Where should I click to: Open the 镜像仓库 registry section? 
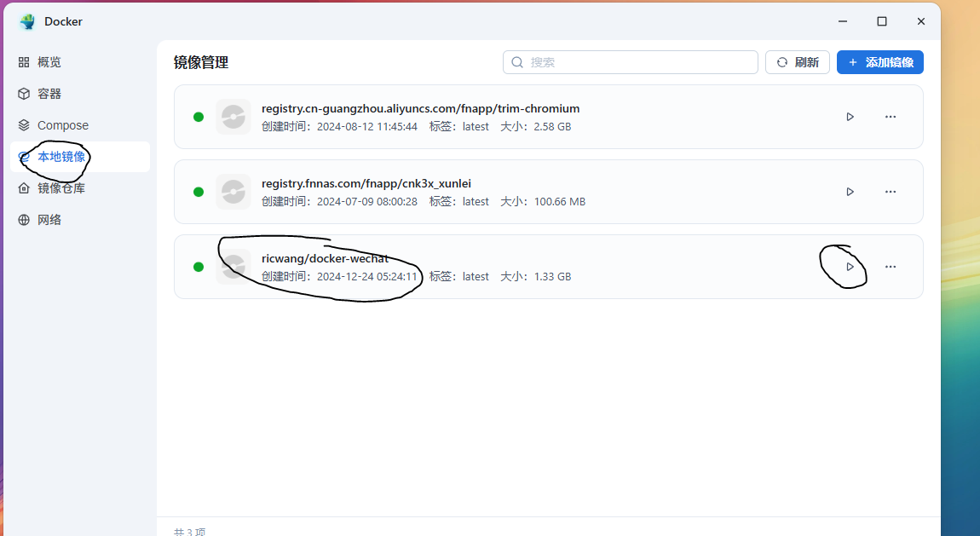[x=80, y=188]
